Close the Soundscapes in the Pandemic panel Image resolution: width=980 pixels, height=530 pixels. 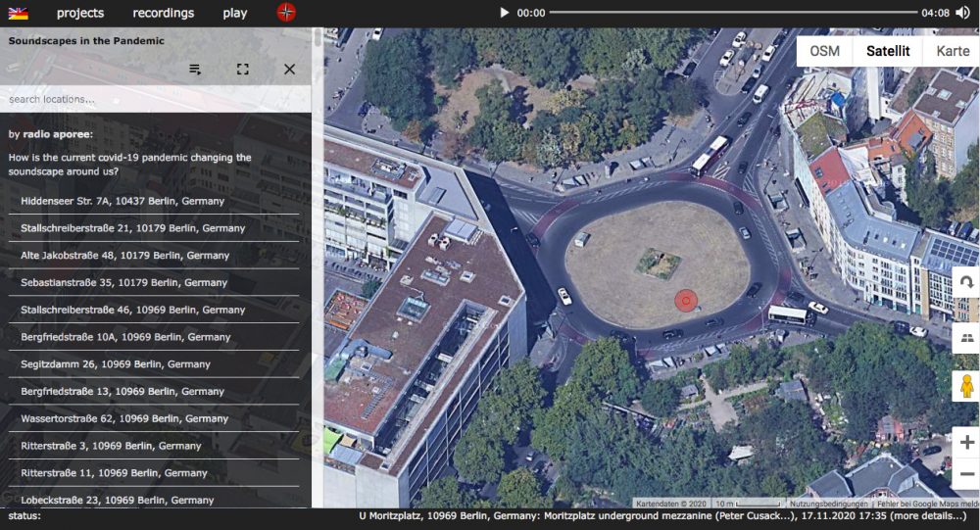(x=289, y=70)
